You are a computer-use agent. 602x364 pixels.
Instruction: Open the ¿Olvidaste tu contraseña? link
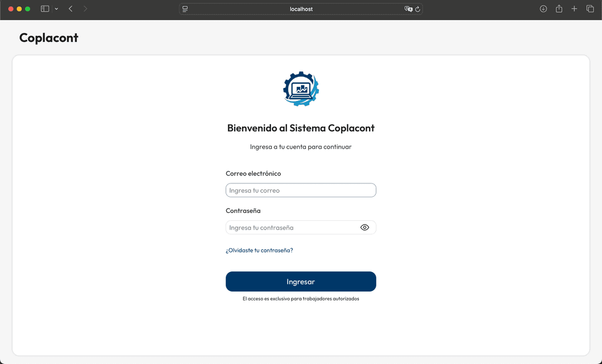[259, 250]
